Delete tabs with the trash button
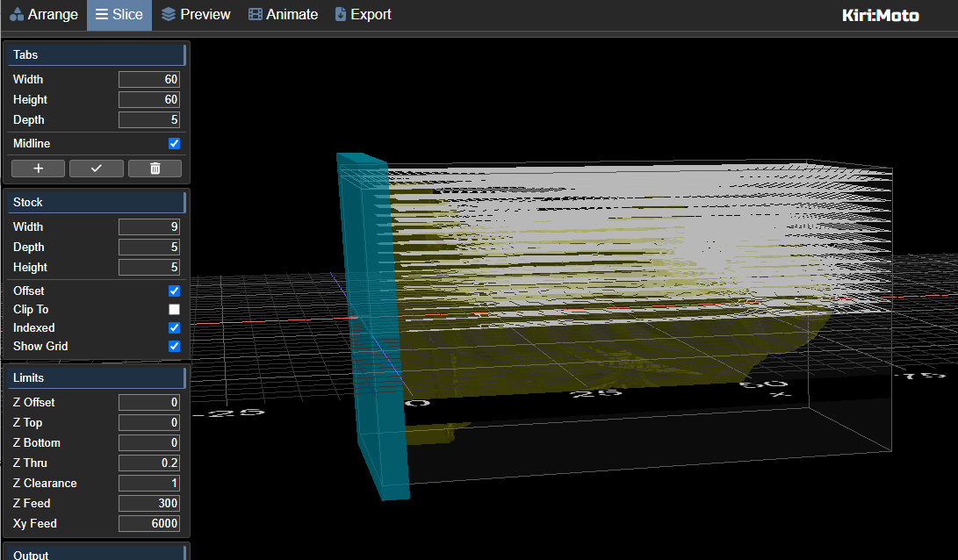This screenshot has height=560, width=958. (155, 169)
